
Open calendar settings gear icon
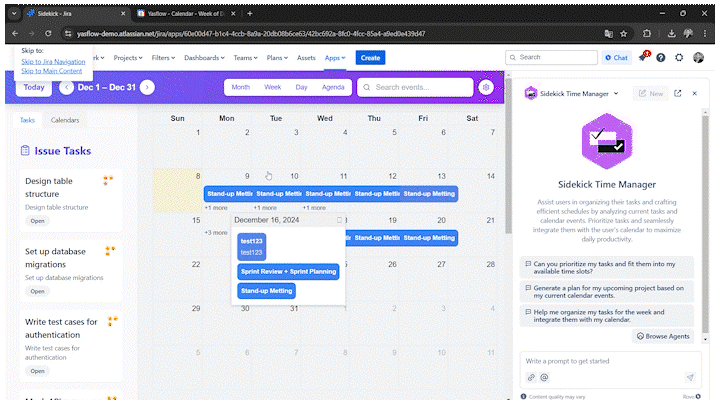pyautogui.click(x=486, y=87)
